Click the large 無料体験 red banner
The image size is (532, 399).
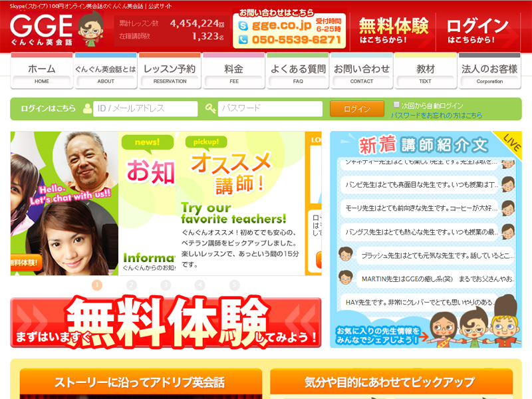(166, 323)
